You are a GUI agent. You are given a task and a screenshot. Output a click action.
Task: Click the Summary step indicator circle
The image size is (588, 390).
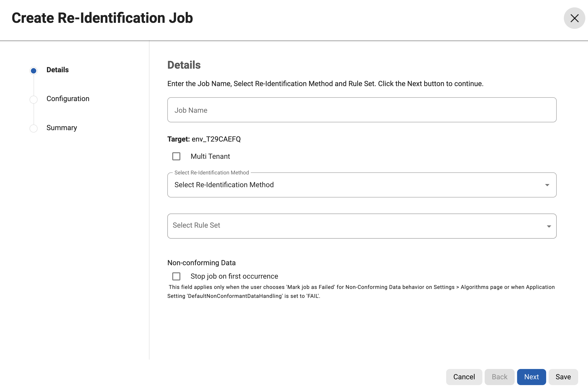[34, 128]
